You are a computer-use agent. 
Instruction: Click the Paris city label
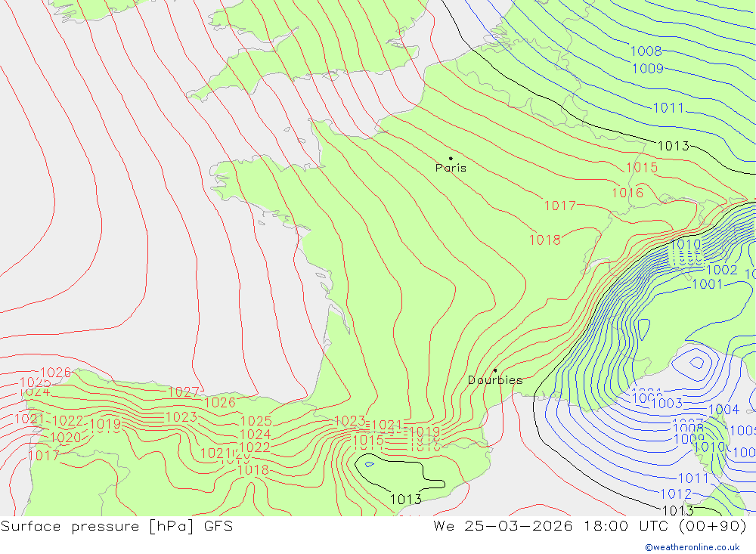tap(451, 168)
